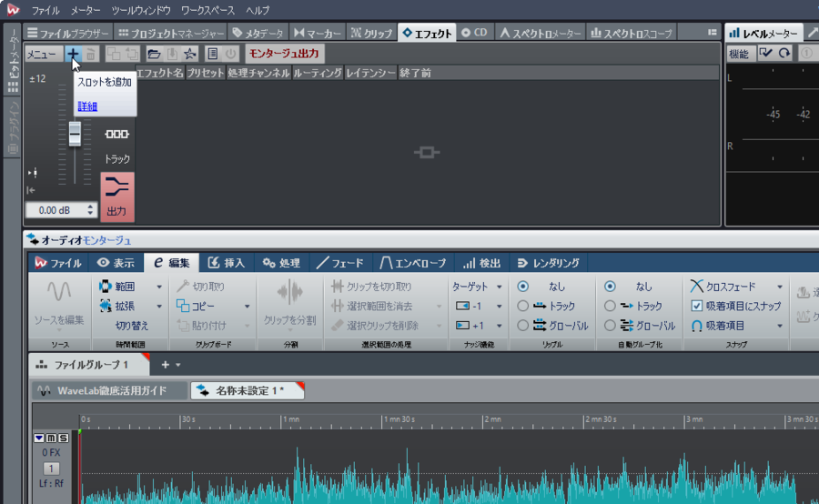Click the gain value stepper arrows
The image size is (819, 504).
[x=90, y=210]
